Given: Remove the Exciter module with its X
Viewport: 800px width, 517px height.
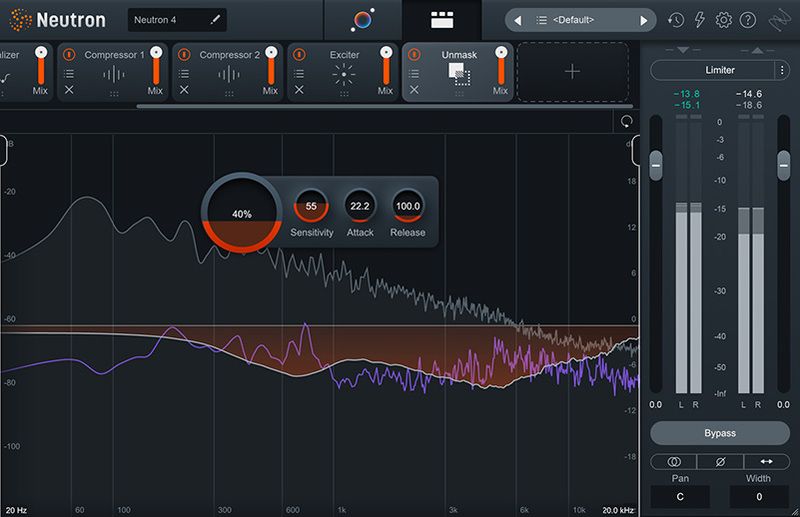Looking at the screenshot, I should coord(298,90).
